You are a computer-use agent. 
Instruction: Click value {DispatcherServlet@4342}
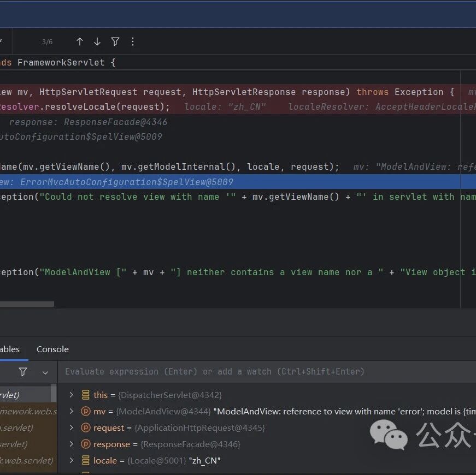tap(170, 395)
